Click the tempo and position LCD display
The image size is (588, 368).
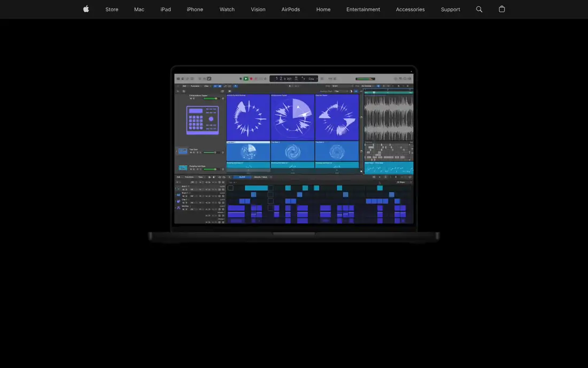click(293, 79)
